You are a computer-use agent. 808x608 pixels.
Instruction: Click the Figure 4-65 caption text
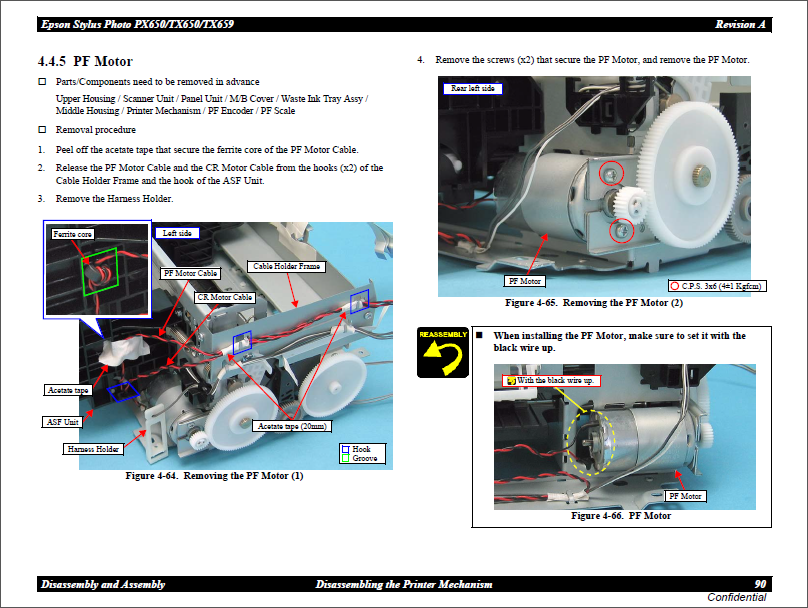coord(594,303)
